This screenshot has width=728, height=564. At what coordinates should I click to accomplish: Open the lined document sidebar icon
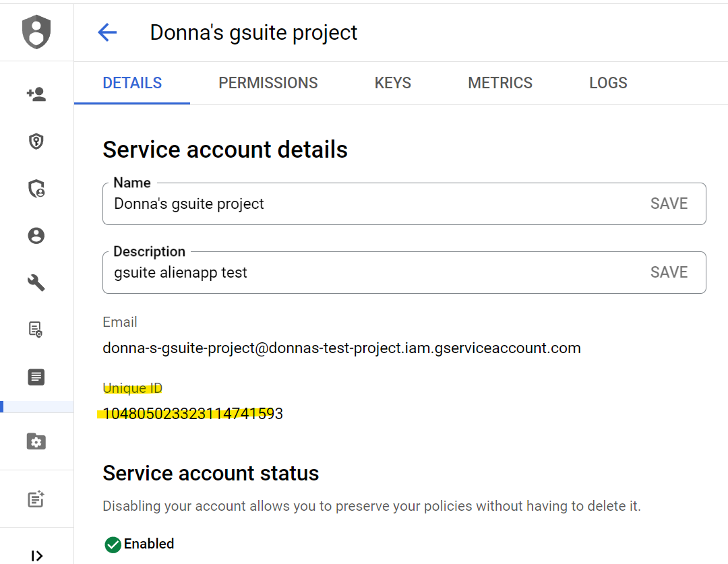[x=36, y=377]
